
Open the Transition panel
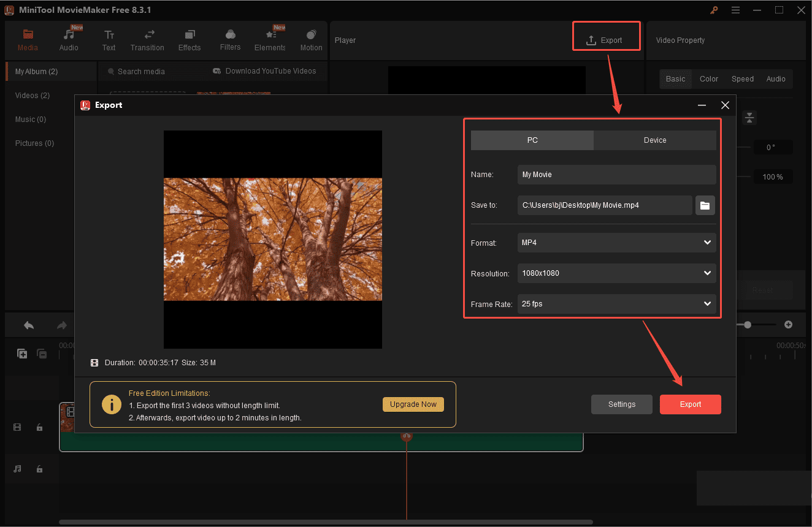[x=147, y=39]
